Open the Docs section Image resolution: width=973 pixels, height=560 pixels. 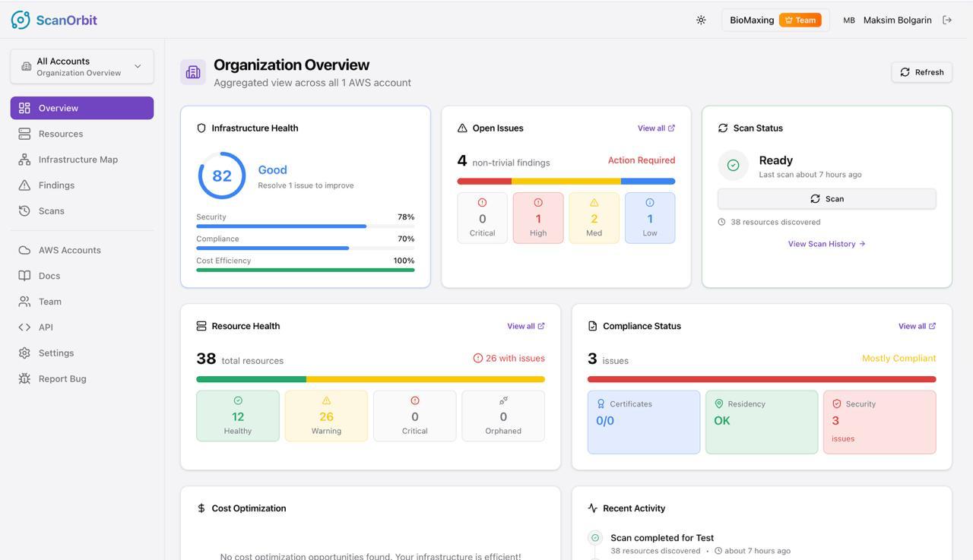tap(50, 275)
